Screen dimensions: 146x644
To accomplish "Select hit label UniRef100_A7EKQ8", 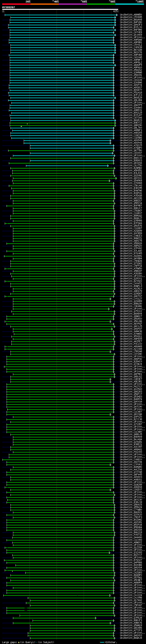I will pyautogui.click(x=131, y=196).
